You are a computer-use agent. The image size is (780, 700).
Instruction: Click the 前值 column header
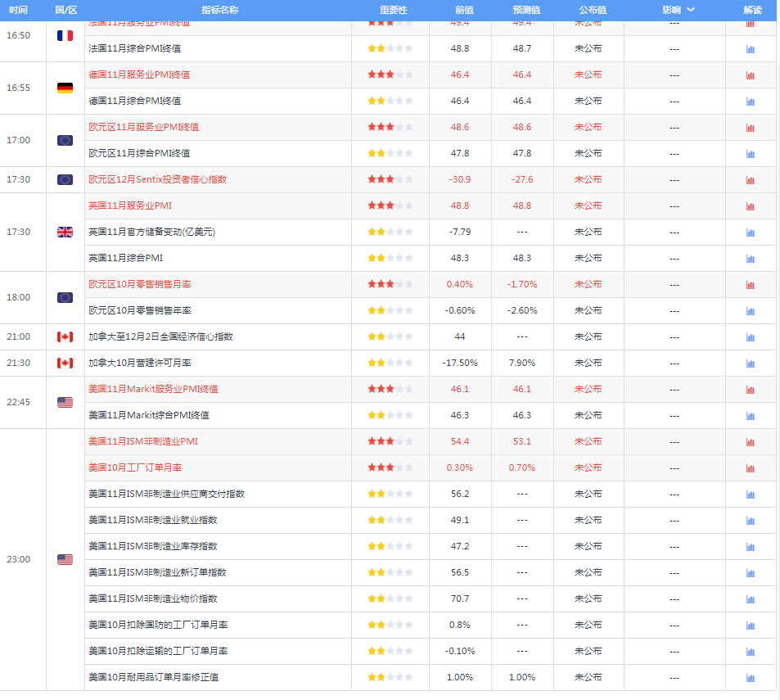coord(464,10)
